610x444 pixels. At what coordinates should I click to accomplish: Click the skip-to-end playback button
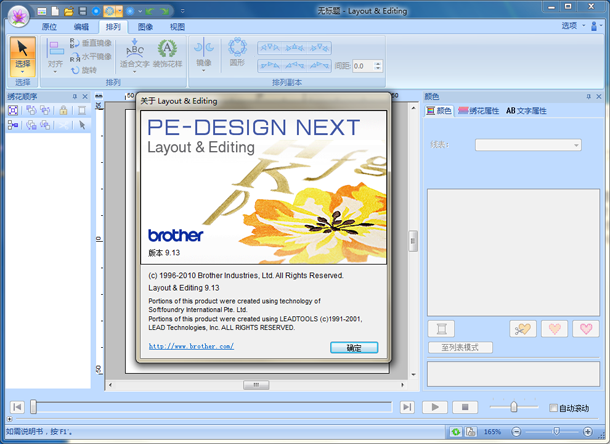(407, 407)
